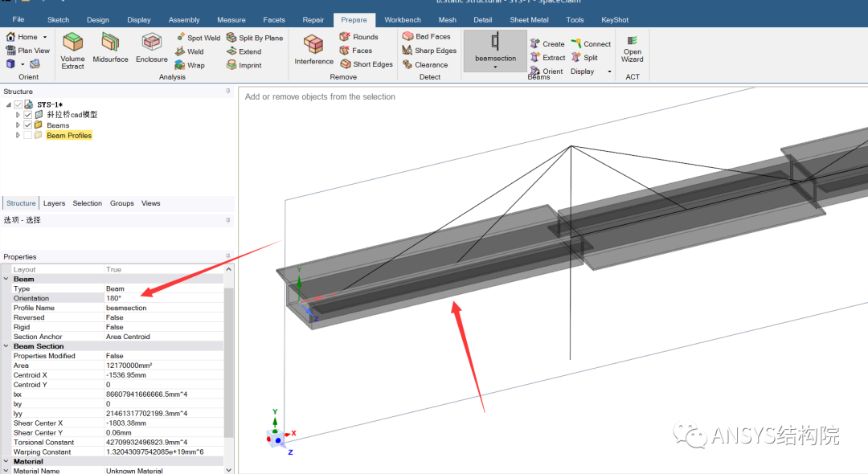Collapse the Beam Section properties group
868x474 pixels.
[6, 346]
